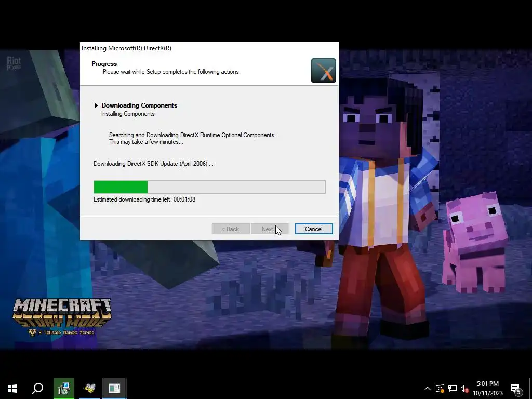Click 'Estimated downloading time left' text

(x=144, y=199)
